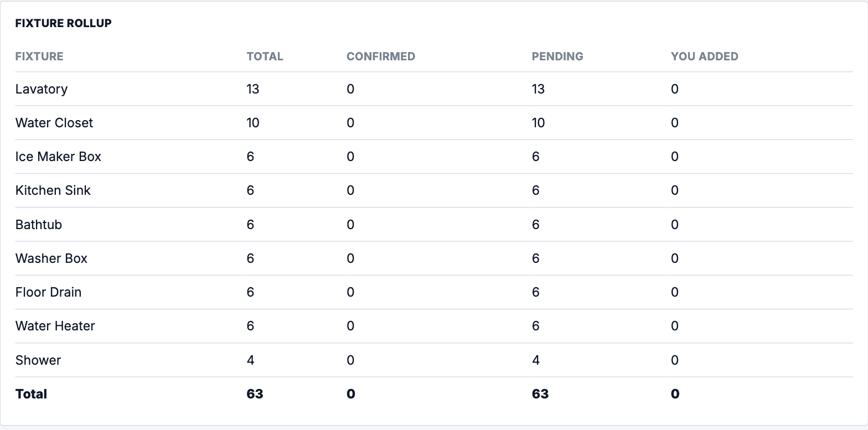The height and width of the screenshot is (430, 868).
Task: Click the confirmed grand total of 0
Action: (x=351, y=394)
